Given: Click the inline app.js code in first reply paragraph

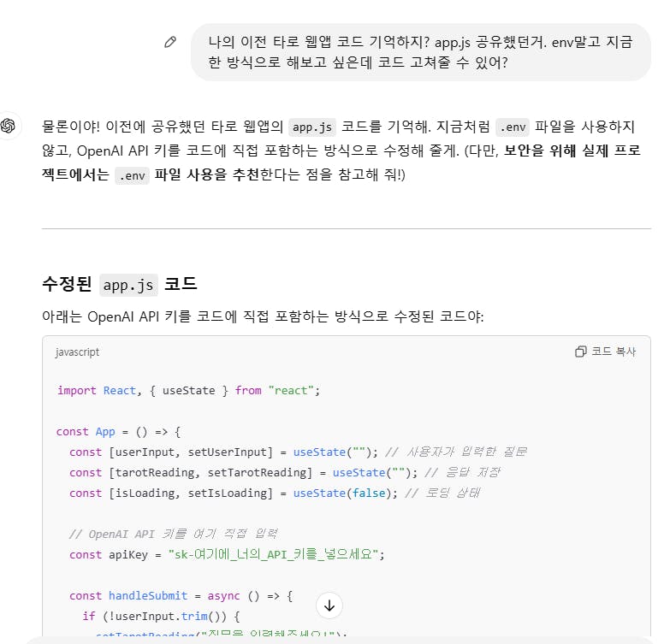Looking at the screenshot, I should click(312, 127).
